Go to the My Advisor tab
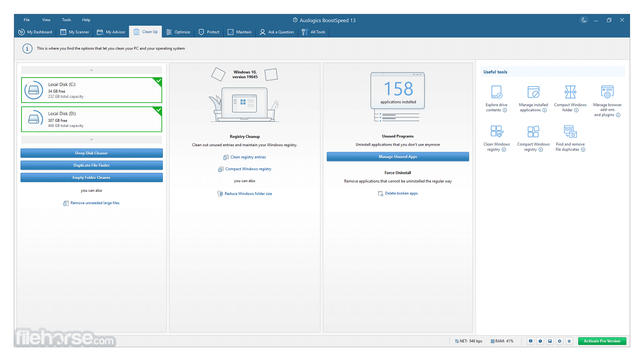This screenshot has height=361, width=644. [x=111, y=32]
